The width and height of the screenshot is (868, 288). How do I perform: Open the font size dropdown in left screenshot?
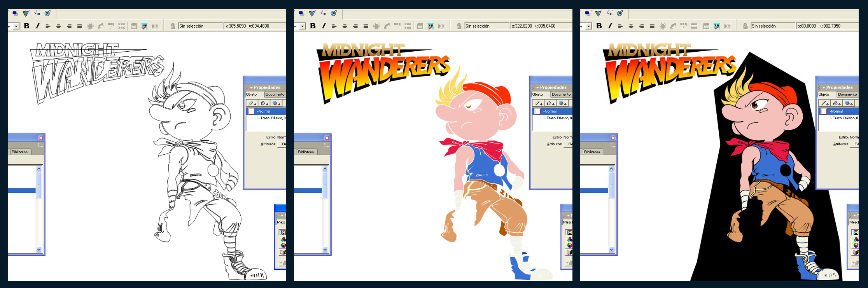click(x=16, y=26)
